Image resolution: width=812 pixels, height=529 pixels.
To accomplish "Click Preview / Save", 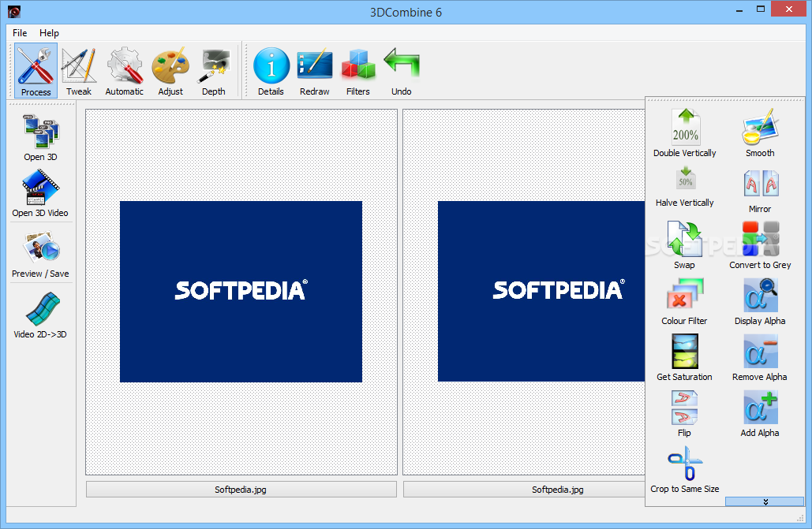I will tap(40, 255).
